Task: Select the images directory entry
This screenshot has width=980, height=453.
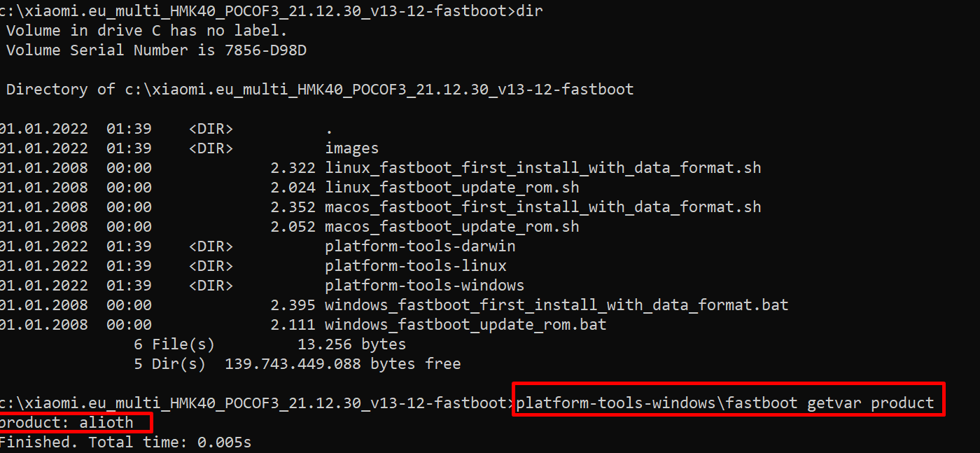Action: [x=351, y=148]
